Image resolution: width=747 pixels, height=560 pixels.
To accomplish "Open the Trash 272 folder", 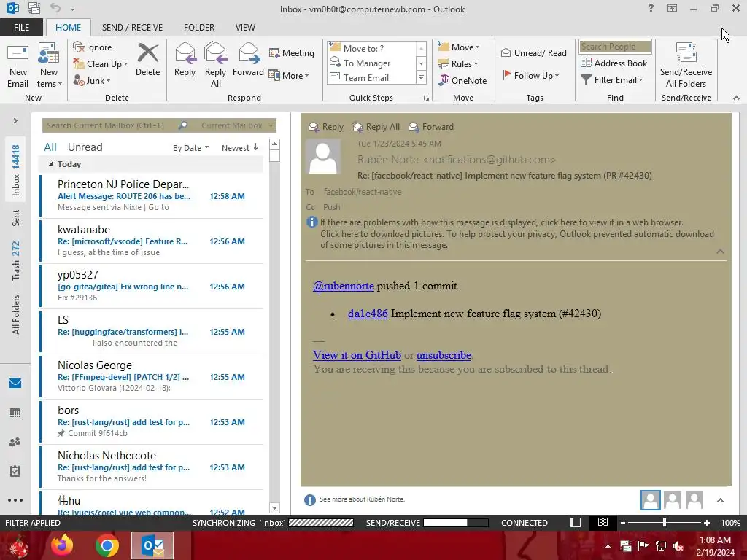I will 16,260.
